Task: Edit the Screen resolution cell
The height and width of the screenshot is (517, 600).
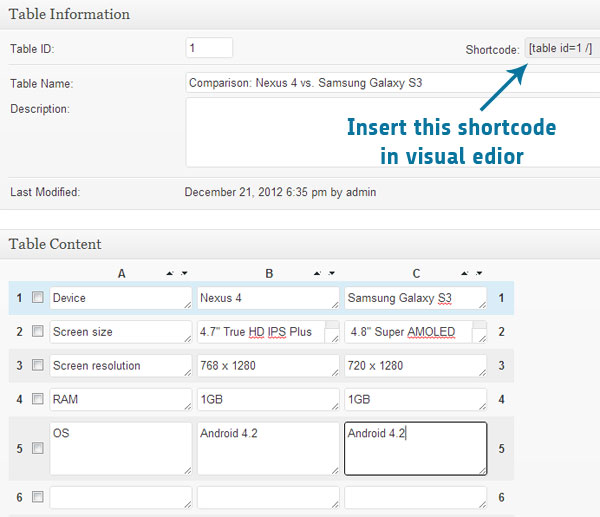Action: point(121,365)
